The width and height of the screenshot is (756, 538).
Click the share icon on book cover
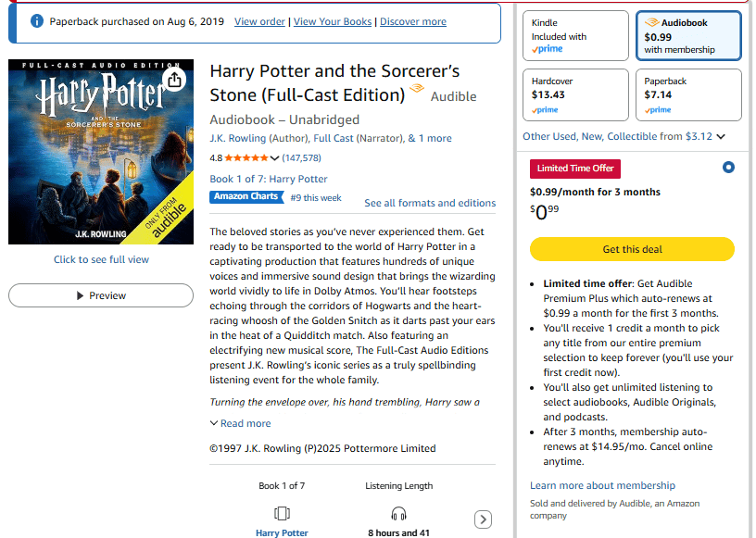coord(175,80)
